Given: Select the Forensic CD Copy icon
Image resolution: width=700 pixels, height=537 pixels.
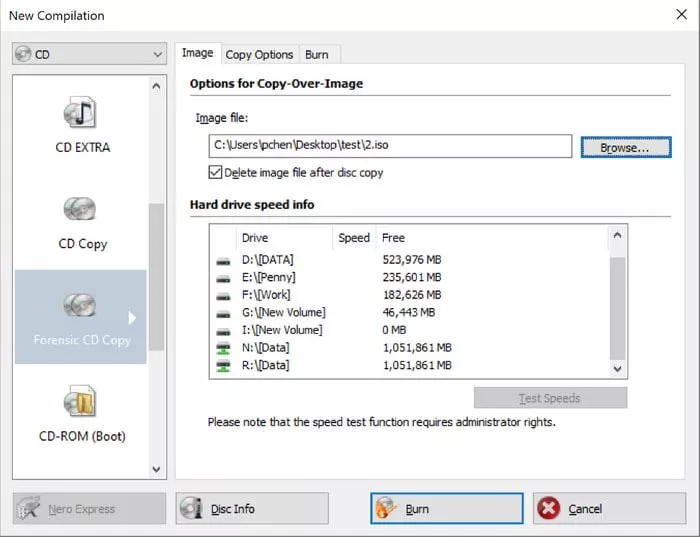Looking at the screenshot, I should (x=81, y=305).
